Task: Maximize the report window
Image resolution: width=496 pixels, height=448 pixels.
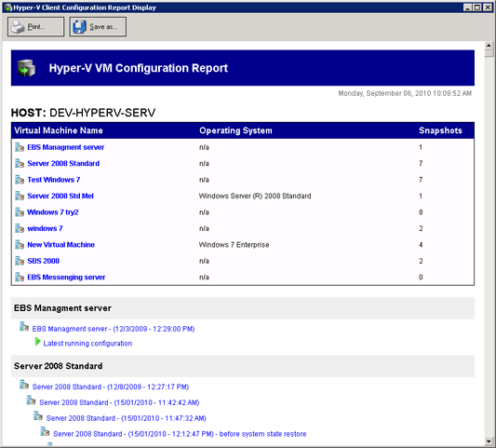Action: tap(477, 7)
